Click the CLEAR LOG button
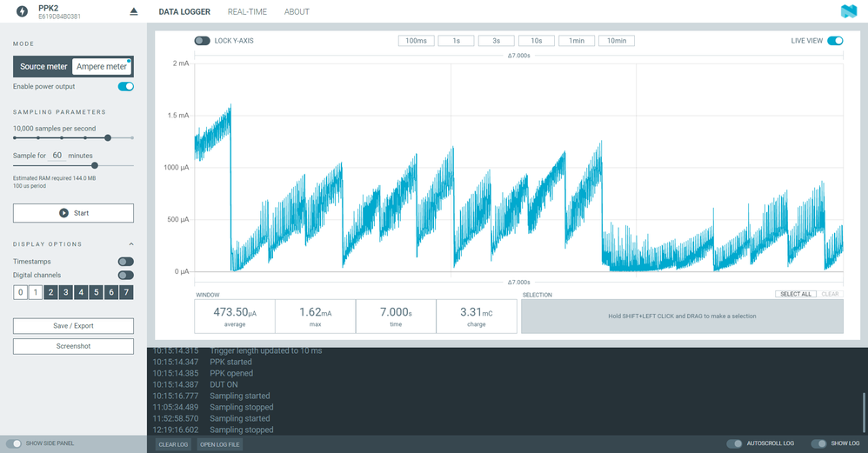Viewport: 868px width, 453px height. [x=173, y=444]
